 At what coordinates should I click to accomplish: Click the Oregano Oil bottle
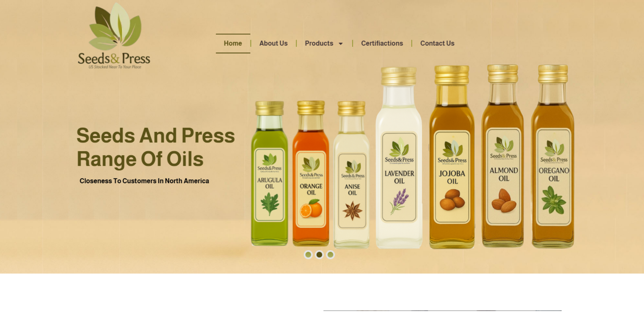pos(553,156)
